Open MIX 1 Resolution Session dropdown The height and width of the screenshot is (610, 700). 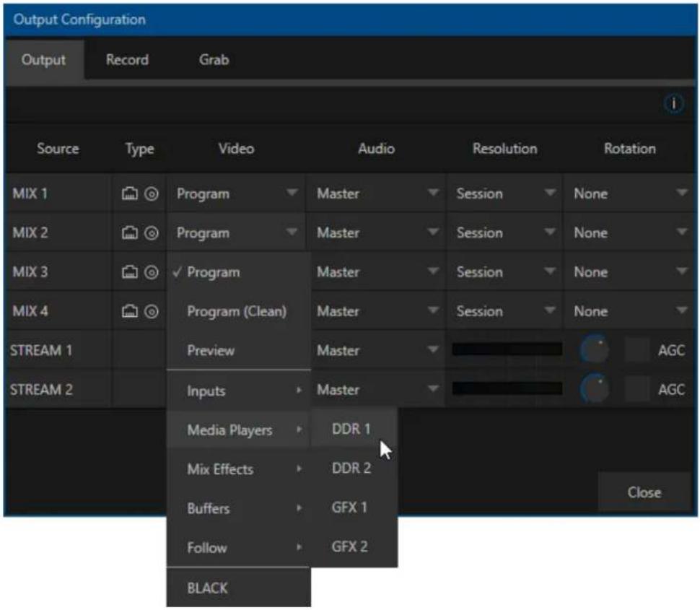click(x=504, y=193)
